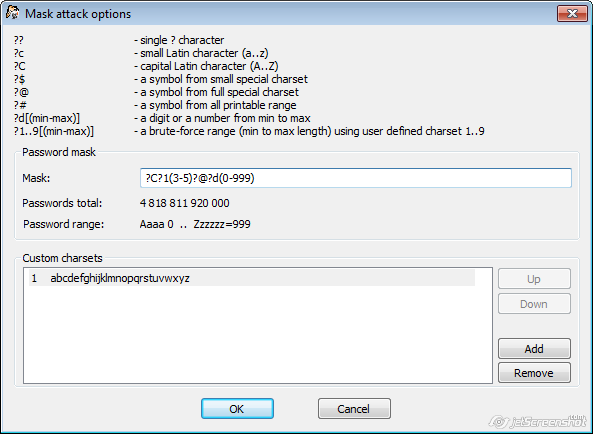The width and height of the screenshot is (593, 434).
Task: Click the jetScreenshot watermark logo
Action: pos(538,421)
